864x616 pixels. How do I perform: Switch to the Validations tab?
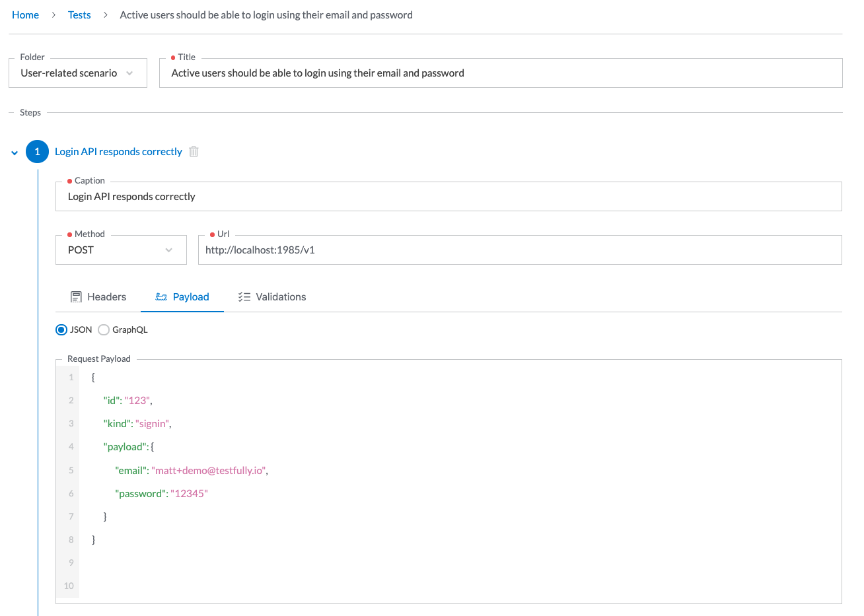click(272, 297)
